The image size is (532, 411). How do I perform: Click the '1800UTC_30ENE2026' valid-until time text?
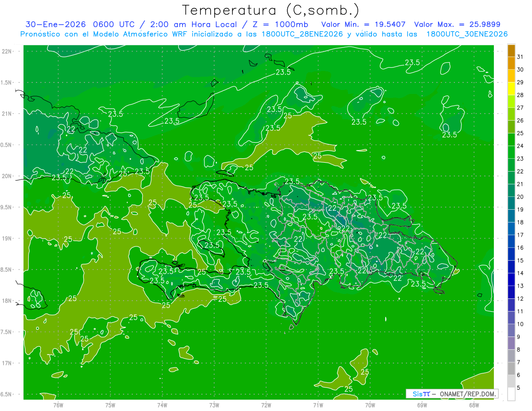pyautogui.click(x=467, y=34)
